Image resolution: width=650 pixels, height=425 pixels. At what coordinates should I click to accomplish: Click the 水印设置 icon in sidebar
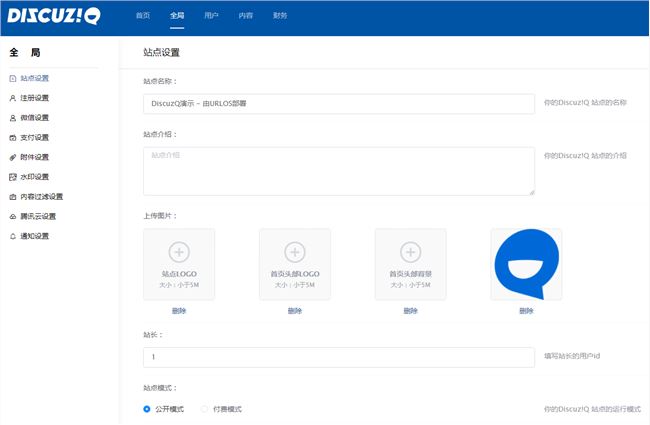[x=12, y=177]
